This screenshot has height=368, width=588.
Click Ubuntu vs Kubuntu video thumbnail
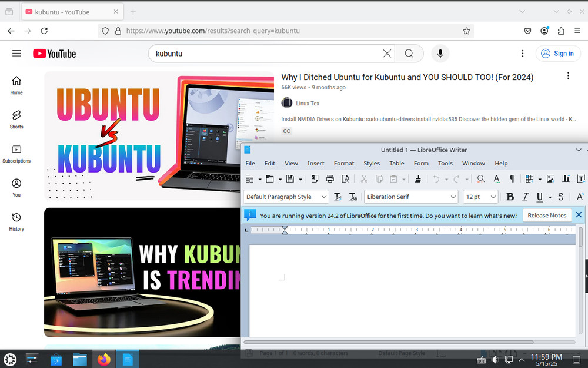pyautogui.click(x=159, y=136)
